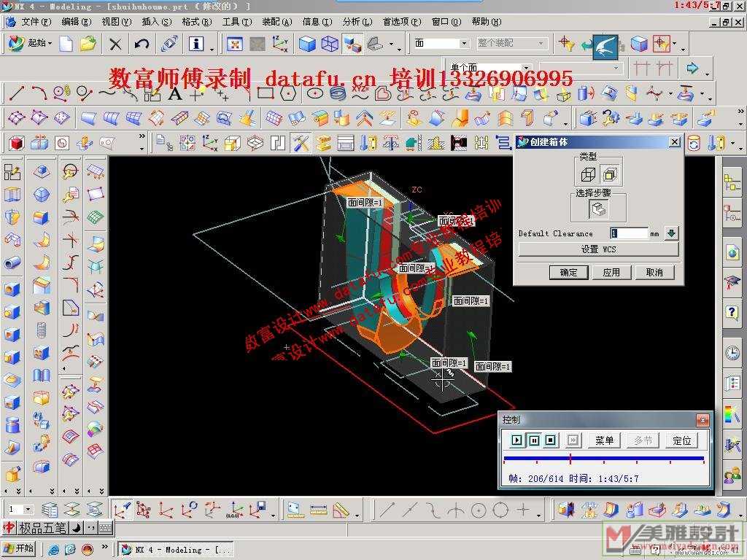Click the hammer tools icon
This screenshot has height=560, width=747.
301,143
